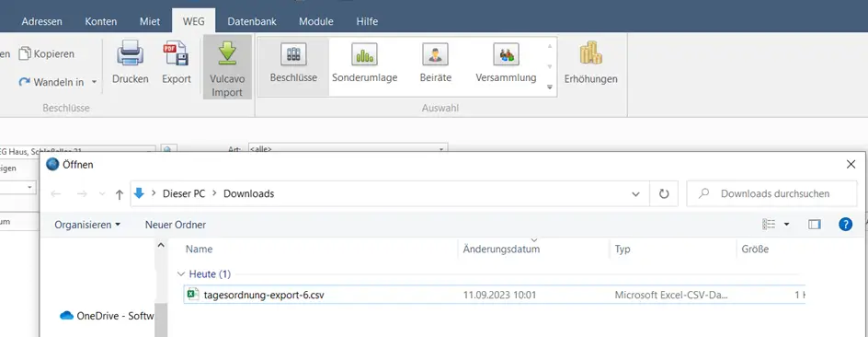Go back in the Öffnen dialog
The height and width of the screenshot is (337, 868).
(x=55, y=194)
